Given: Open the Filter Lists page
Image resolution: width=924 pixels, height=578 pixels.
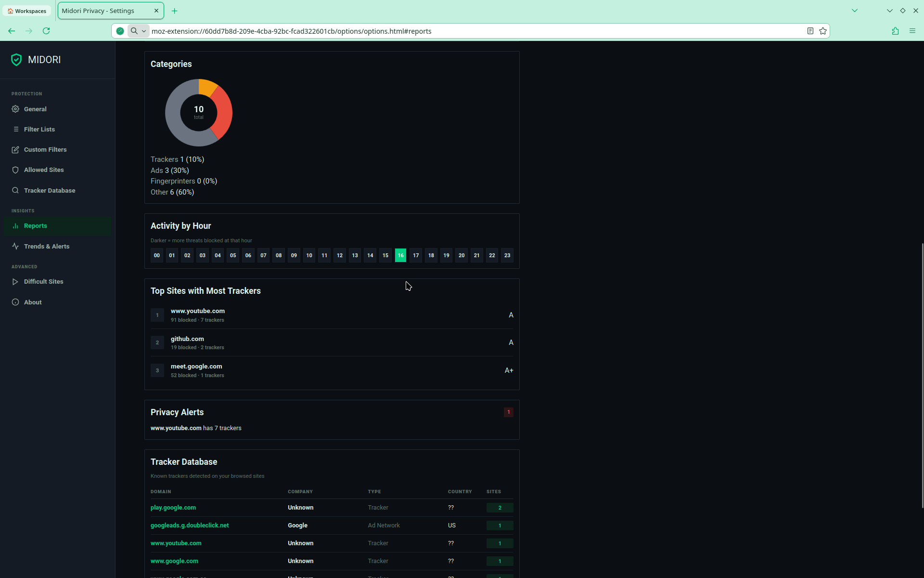Looking at the screenshot, I should coord(58,129).
